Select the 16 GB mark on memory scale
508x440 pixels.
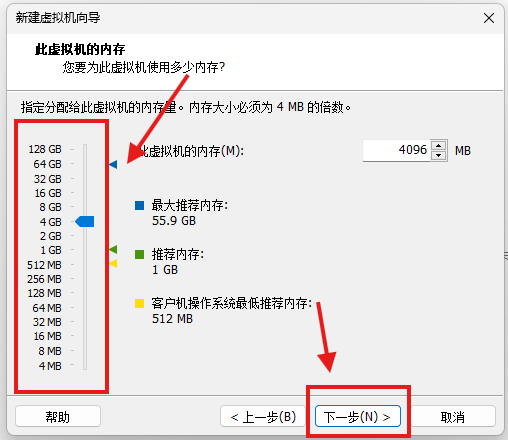click(48, 193)
